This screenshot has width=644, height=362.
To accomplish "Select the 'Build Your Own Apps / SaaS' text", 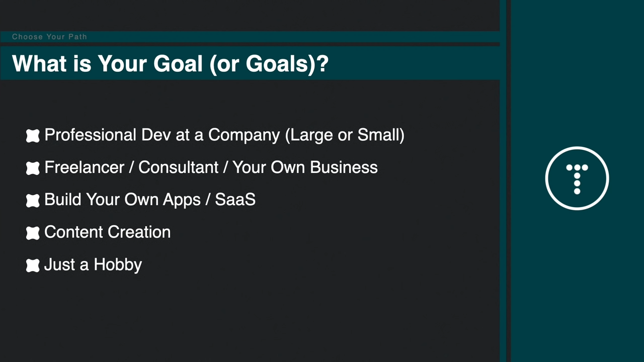I will tap(150, 200).
